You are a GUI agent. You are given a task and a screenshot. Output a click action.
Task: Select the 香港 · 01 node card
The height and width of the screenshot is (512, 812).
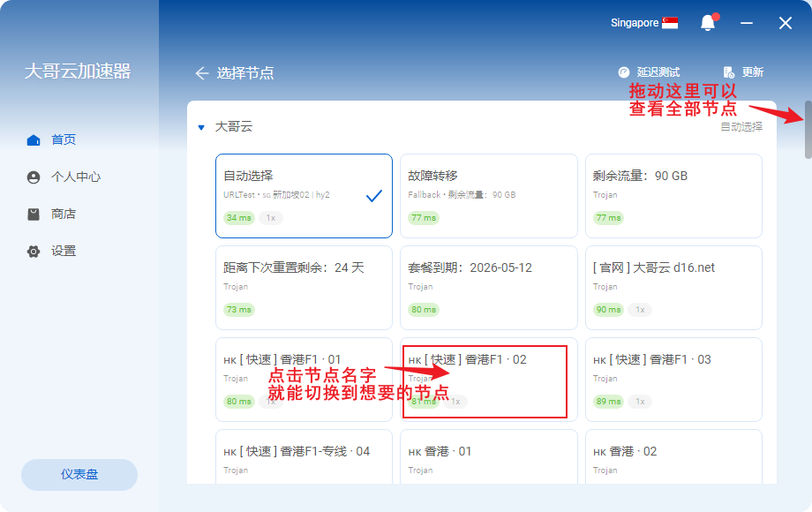(x=488, y=456)
